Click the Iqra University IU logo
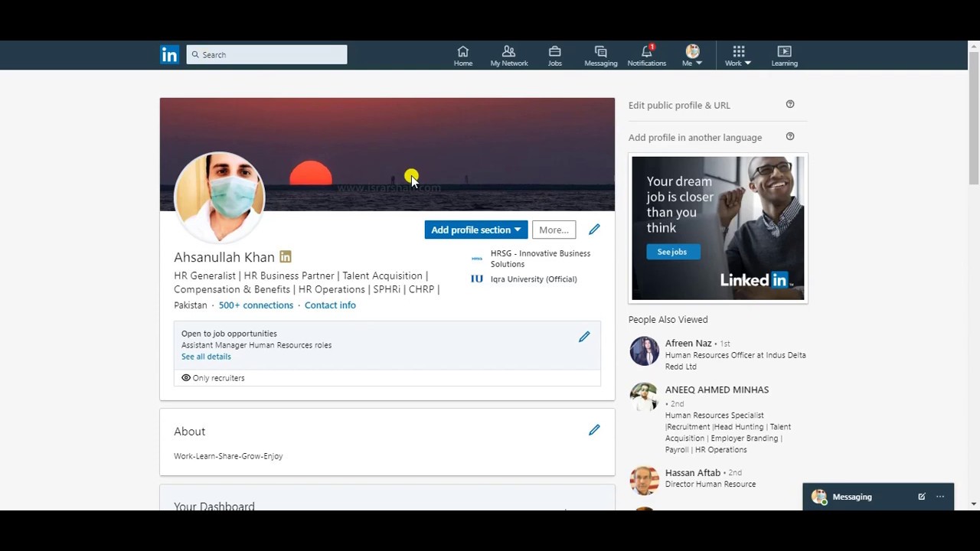The height and width of the screenshot is (551, 980). pos(477,279)
